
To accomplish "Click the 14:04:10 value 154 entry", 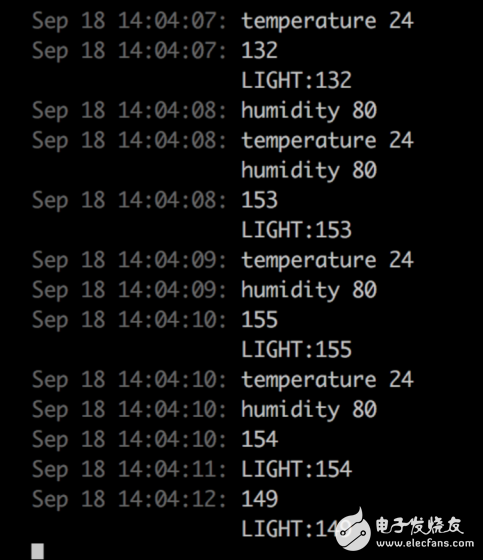I will pos(155,439).
